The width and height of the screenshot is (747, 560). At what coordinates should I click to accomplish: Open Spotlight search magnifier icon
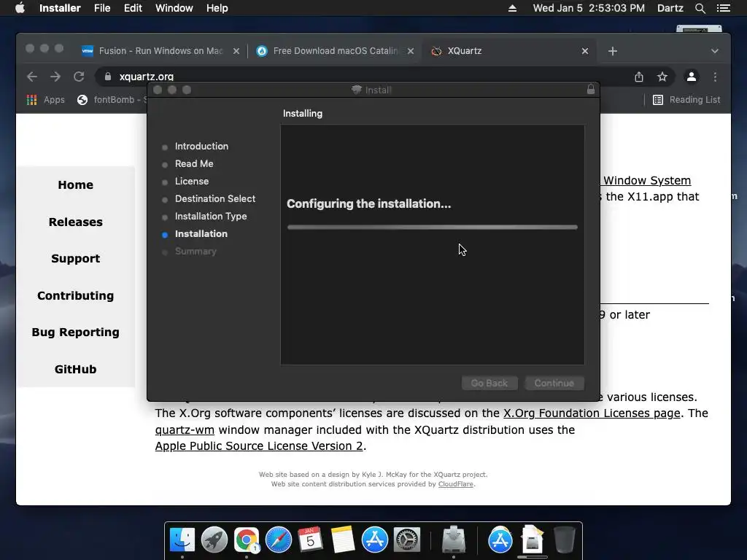[700, 8]
